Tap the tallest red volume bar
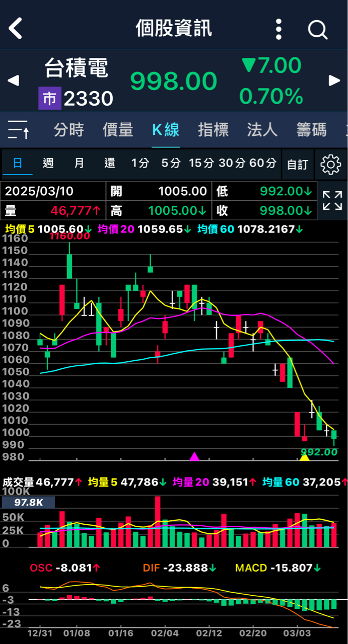Screen dimensions: 348x644 158,522
